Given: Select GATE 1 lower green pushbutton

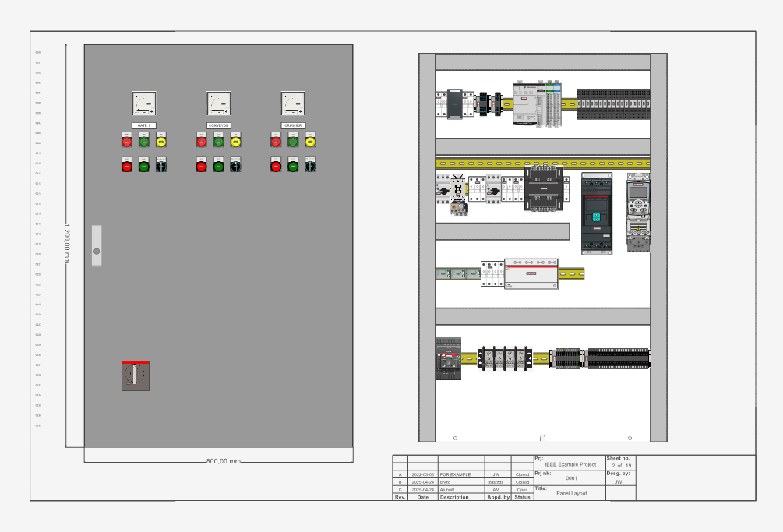Looking at the screenshot, I should tap(144, 164).
